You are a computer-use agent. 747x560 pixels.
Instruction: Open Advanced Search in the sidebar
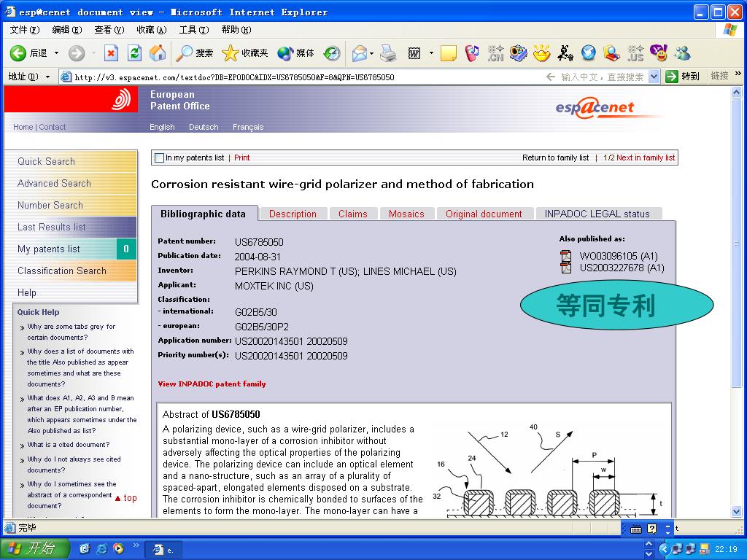[71, 183]
